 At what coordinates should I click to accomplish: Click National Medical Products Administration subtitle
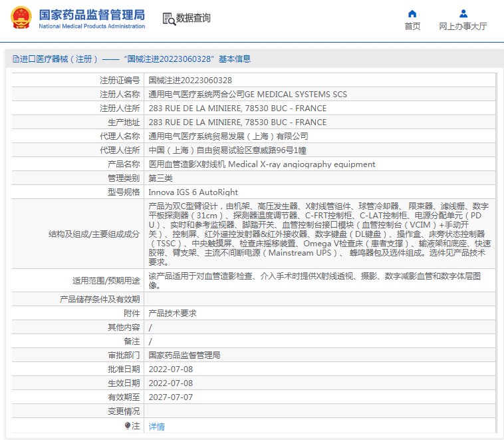coord(92,27)
